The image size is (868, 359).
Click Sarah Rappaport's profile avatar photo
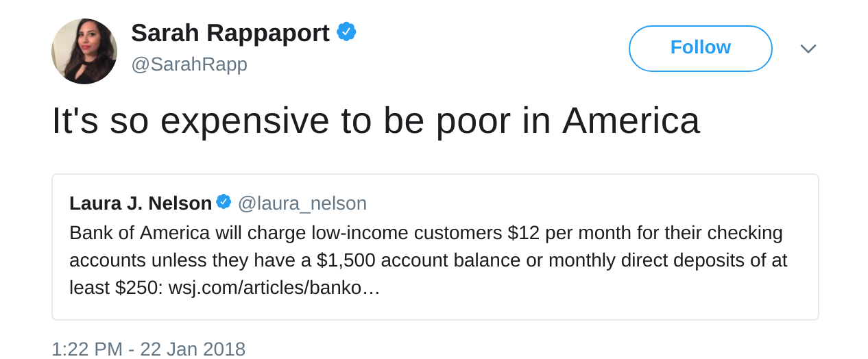[x=84, y=51]
